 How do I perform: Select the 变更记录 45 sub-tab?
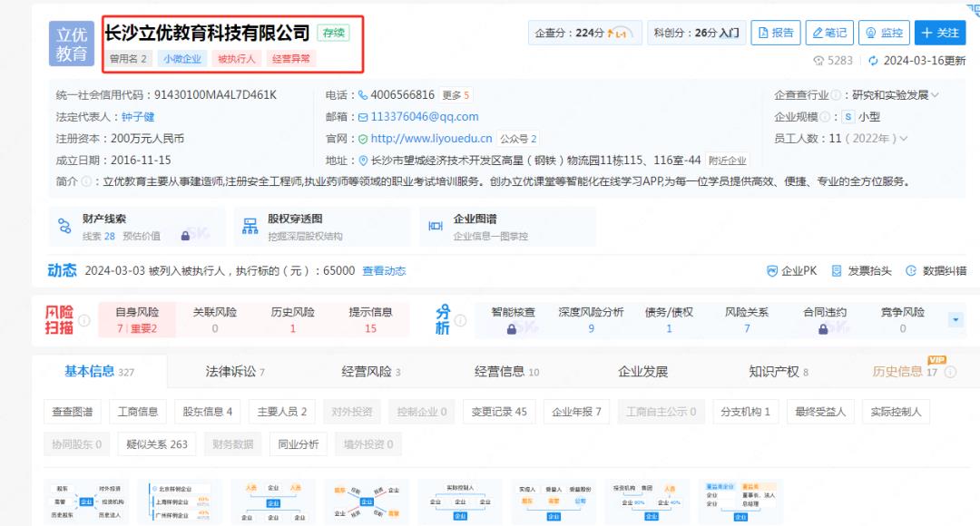point(499,412)
